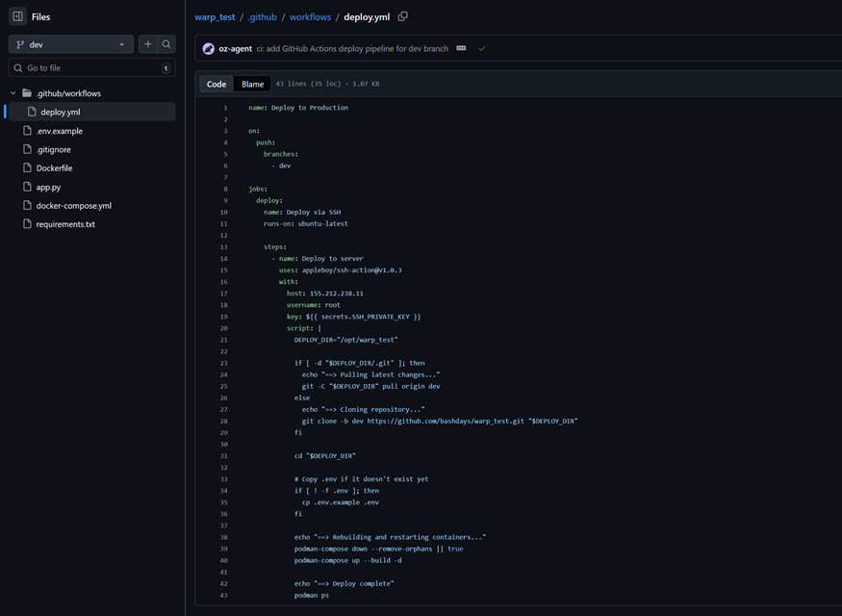Click the folder icon beside .github/workflows
The image size is (842, 616).
coord(26,92)
